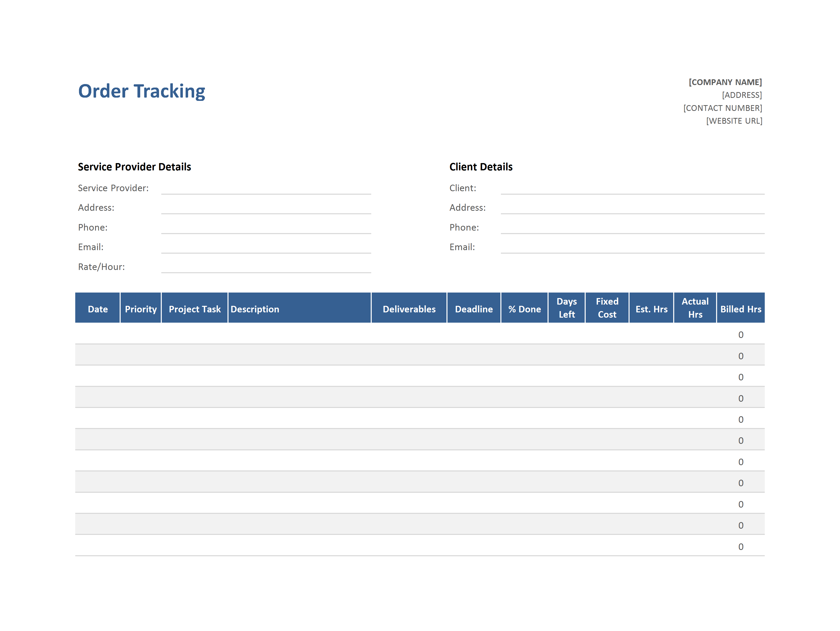Viewport: 840px width, 631px height.
Task: Click the Order Tracking title
Action: tap(142, 91)
